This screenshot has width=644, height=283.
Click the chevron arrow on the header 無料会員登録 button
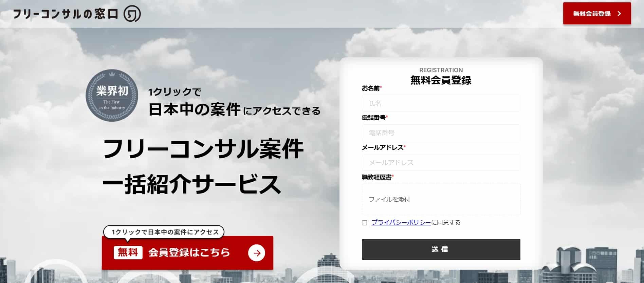pyautogui.click(x=619, y=14)
